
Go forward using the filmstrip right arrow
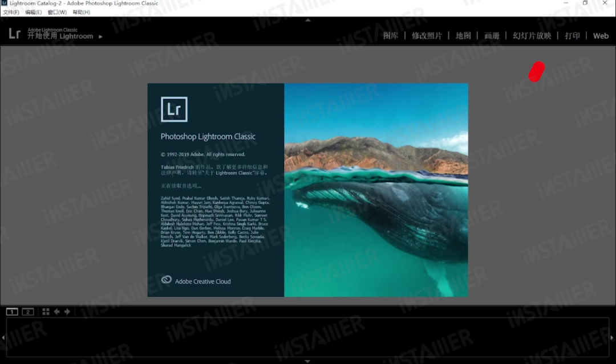click(67, 312)
